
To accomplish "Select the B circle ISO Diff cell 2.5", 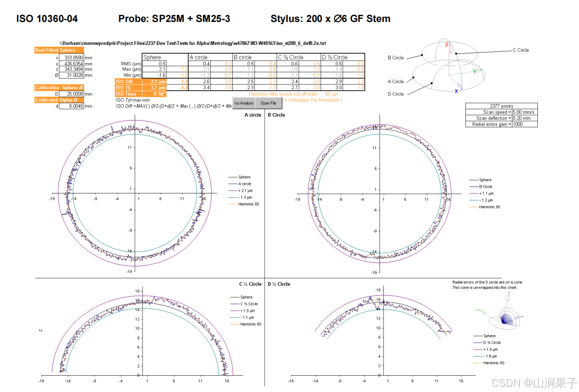I will [x=244, y=81].
